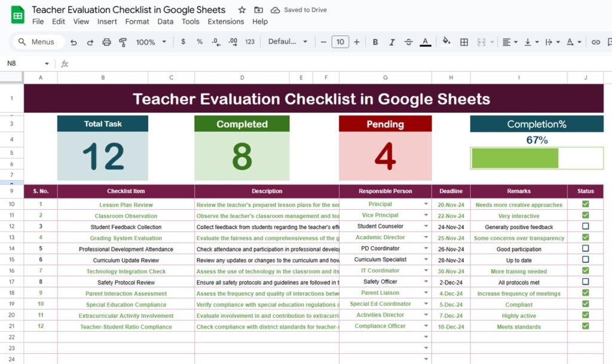Star this spreadsheet as favorite
This screenshot has height=364, width=612.
click(241, 10)
